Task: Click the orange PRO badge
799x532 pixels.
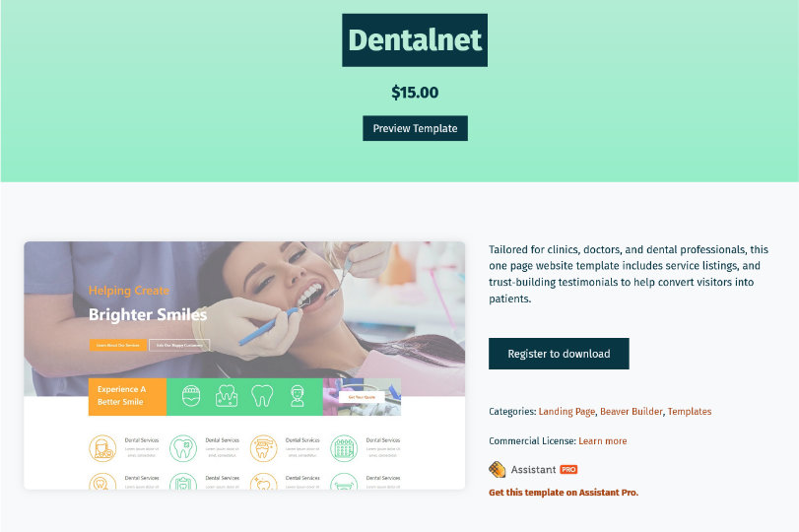Action: pos(568,469)
